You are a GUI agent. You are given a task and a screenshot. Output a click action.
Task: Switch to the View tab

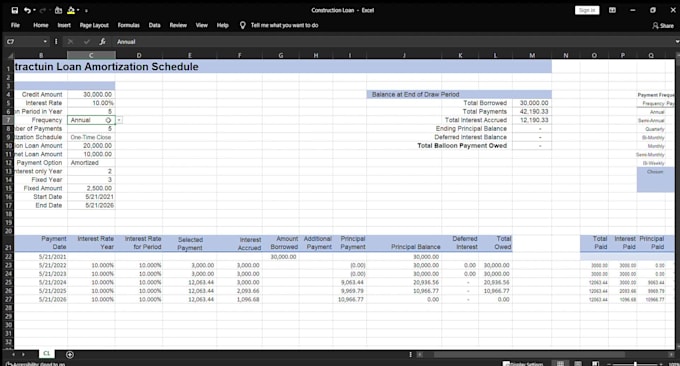tap(201, 25)
